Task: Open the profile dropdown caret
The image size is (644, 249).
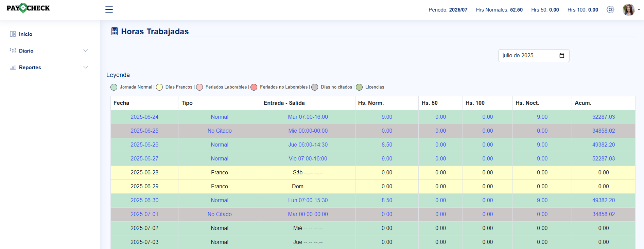Action: pos(639,9)
